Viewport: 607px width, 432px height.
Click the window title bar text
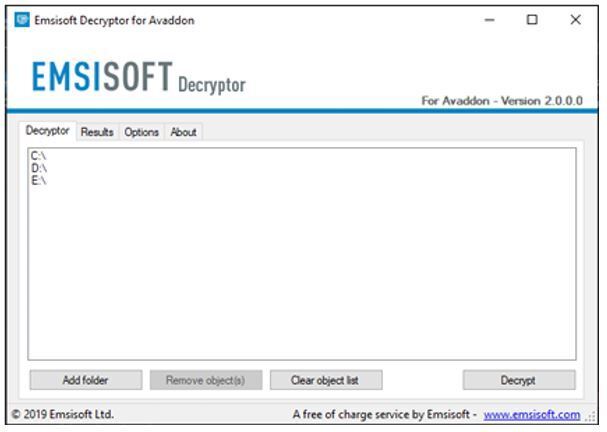tap(114, 20)
